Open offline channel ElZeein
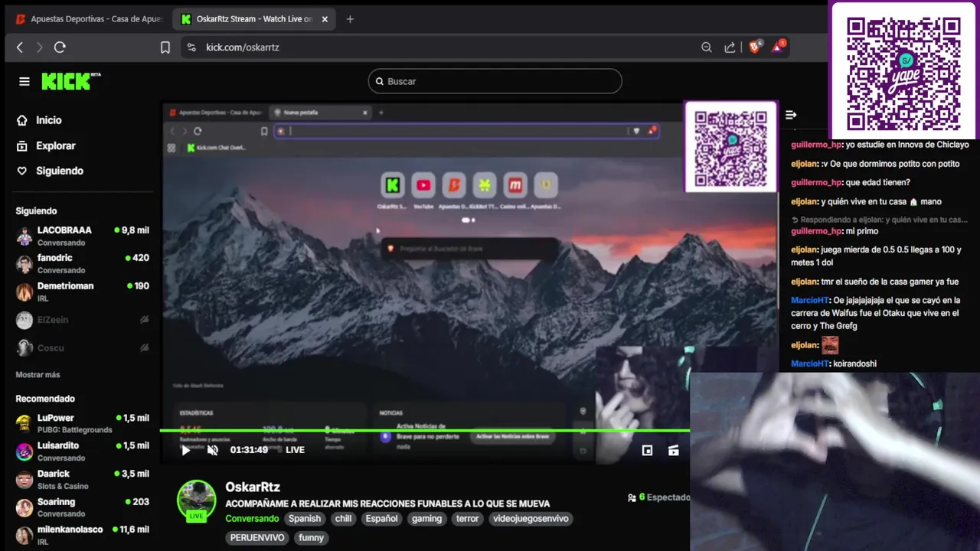980x551 pixels. (x=83, y=320)
